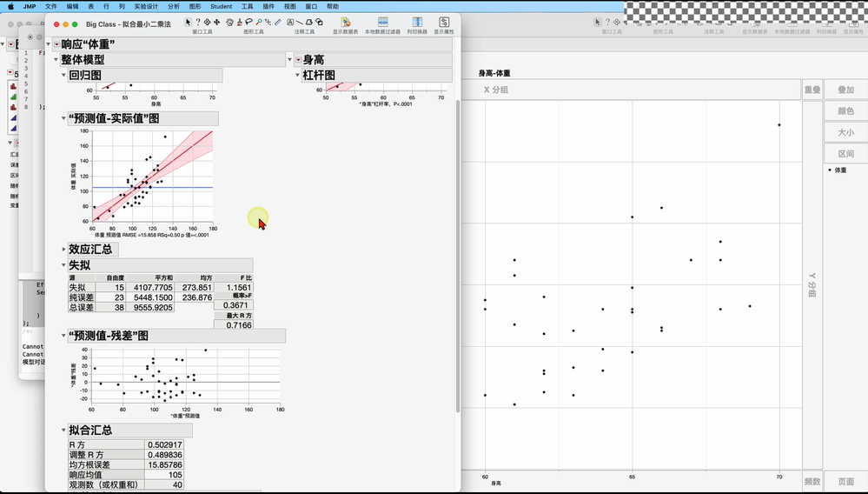This screenshot has width=868, height=494.
Task: Open the 帮助 menu
Action: pos(333,7)
